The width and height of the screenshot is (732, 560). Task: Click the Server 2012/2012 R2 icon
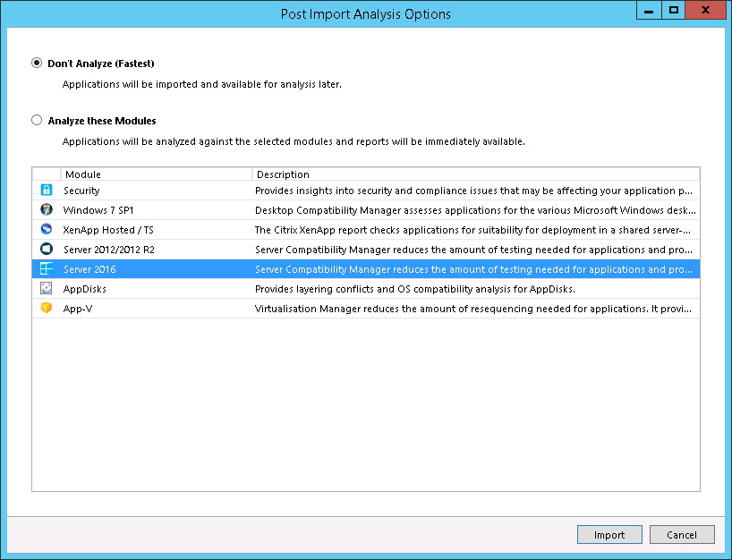(x=47, y=250)
